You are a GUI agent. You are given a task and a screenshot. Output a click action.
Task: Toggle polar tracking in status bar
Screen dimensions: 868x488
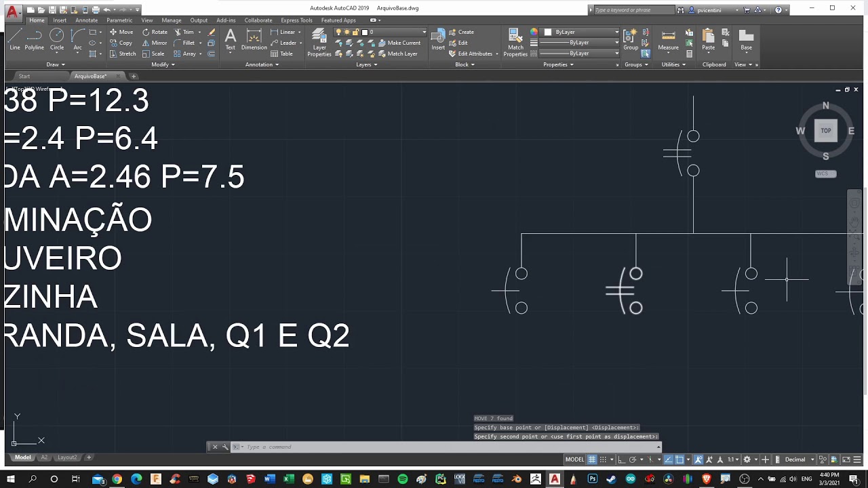(633, 460)
